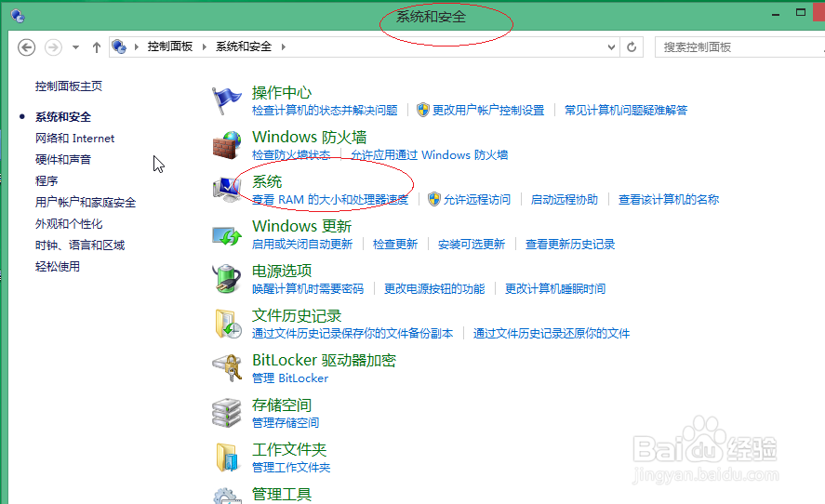825x504 pixels.
Task: Click 检查更新 link
Action: click(395, 245)
